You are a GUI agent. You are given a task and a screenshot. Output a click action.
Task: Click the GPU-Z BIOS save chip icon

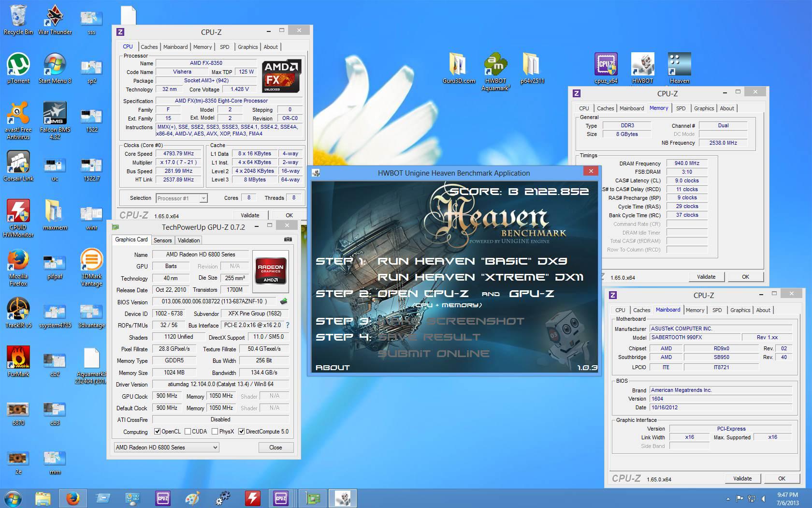click(284, 301)
